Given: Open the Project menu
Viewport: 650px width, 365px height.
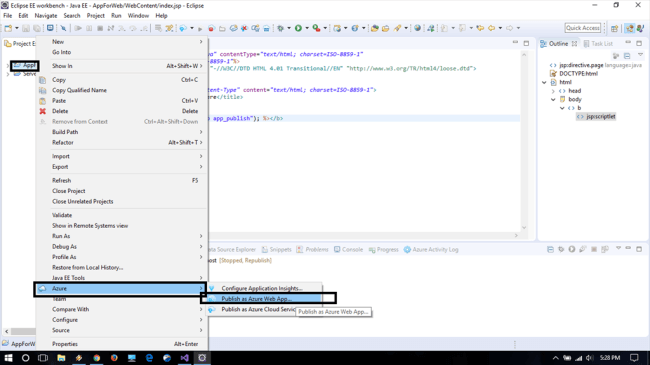Looking at the screenshot, I should (x=95, y=16).
